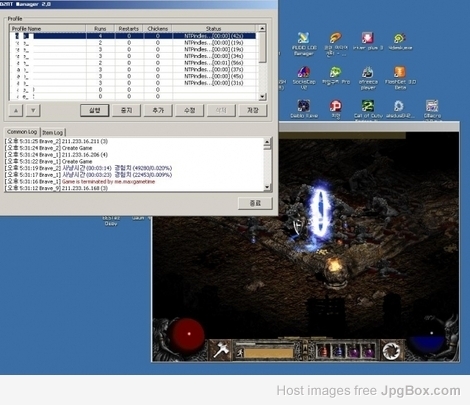Open the blue gear desktop shortcut
The image size is (470, 405).
(400, 109)
